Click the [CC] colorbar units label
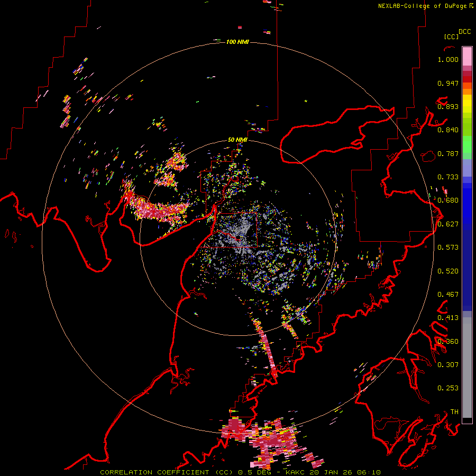476x476 pixels. point(452,36)
